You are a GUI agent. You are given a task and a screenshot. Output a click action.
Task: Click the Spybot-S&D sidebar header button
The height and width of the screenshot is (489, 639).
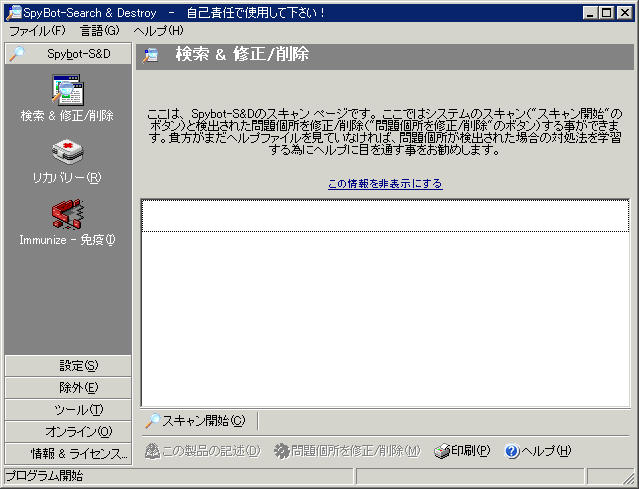pos(68,54)
